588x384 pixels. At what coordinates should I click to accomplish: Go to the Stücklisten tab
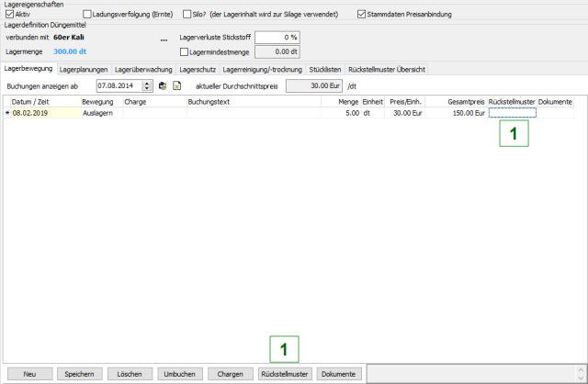click(326, 69)
